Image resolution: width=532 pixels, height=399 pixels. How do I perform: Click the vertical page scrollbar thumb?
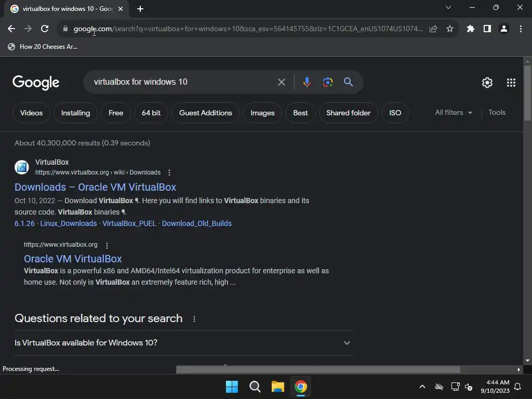(x=527, y=92)
